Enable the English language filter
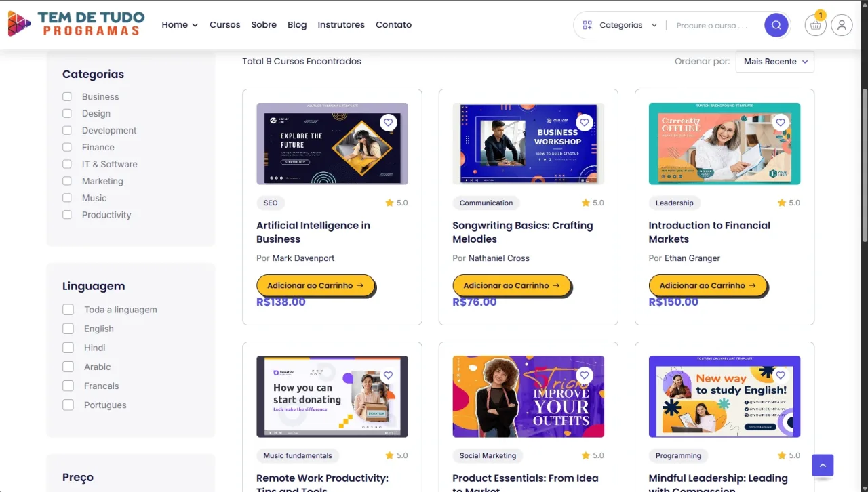Viewport: 868px width, 492px height. (68, 329)
